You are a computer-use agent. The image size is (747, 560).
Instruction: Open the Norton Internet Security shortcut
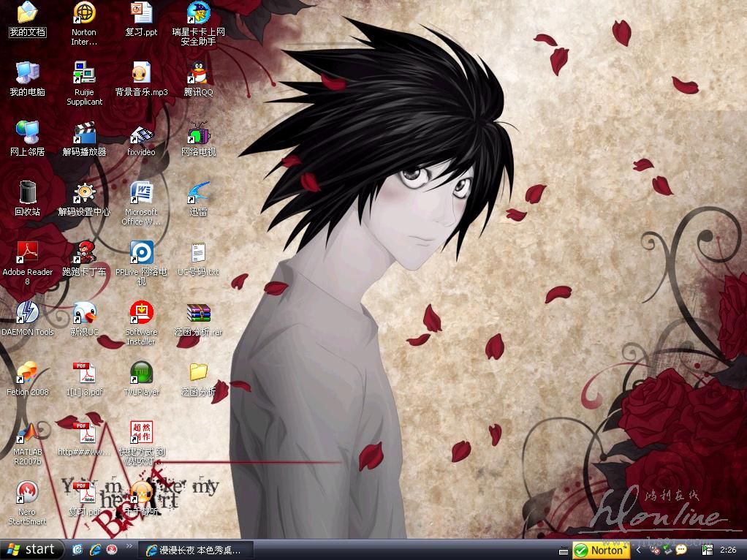pyautogui.click(x=84, y=13)
